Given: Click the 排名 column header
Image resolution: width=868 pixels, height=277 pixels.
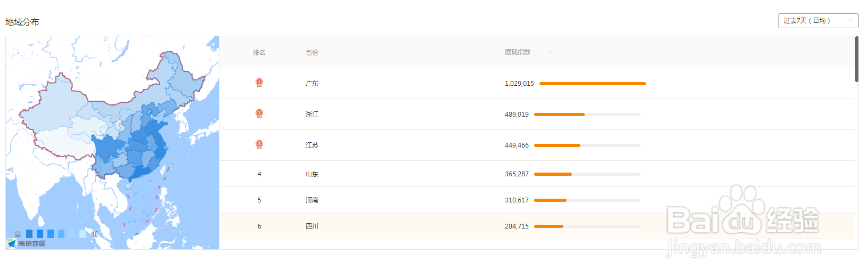Looking at the screenshot, I should (259, 53).
